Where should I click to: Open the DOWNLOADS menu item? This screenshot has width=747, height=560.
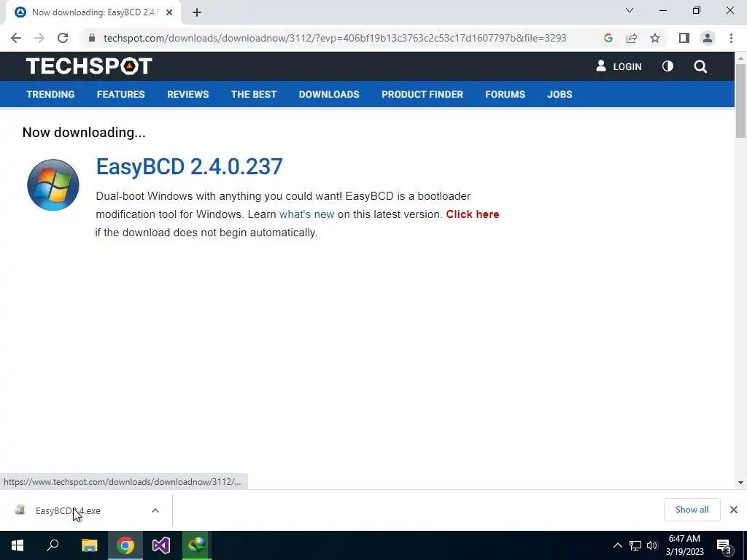click(329, 94)
